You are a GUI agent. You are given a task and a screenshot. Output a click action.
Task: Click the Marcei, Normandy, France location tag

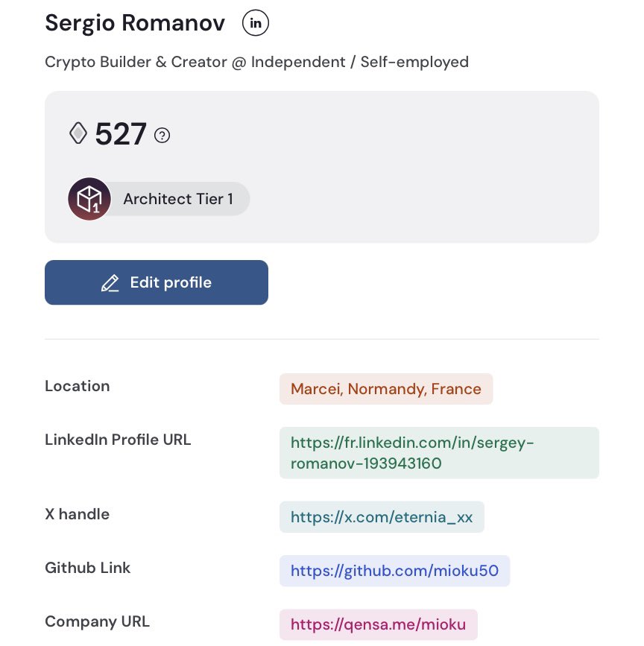(x=386, y=389)
